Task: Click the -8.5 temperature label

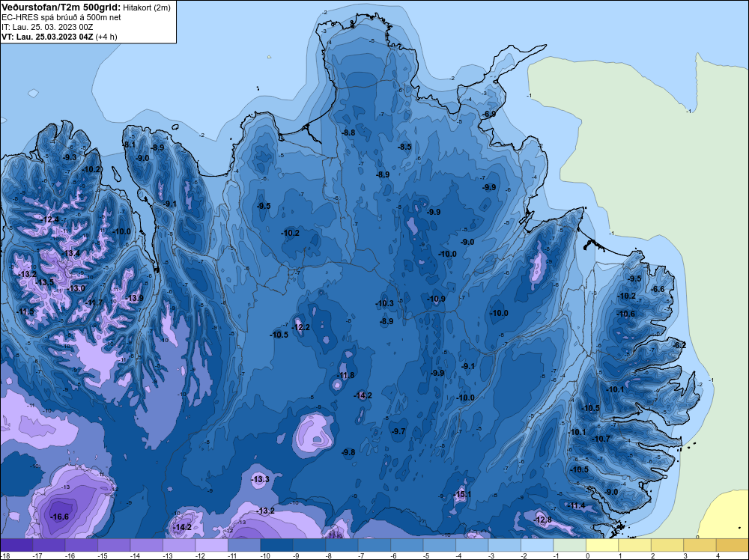Action: [404, 147]
